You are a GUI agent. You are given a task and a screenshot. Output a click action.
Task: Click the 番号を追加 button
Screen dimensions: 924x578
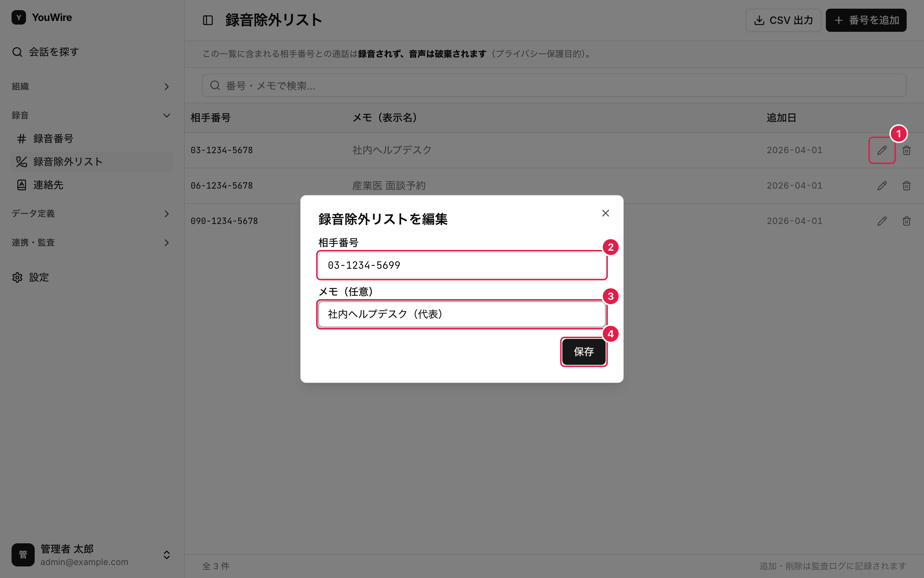[866, 20]
